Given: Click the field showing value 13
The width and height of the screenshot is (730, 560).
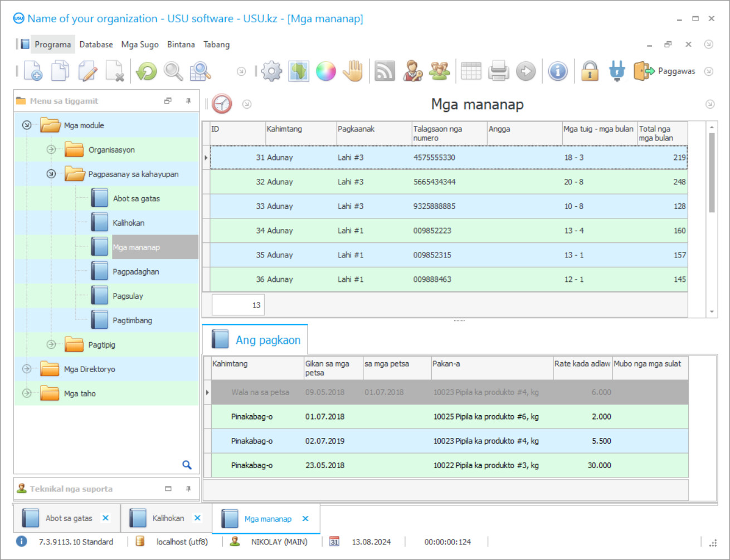Looking at the screenshot, I should (x=238, y=305).
